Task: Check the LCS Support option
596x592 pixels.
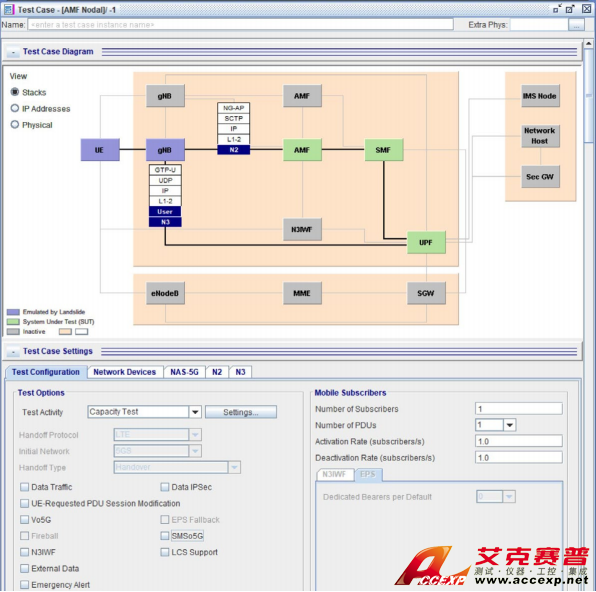Action: (165, 552)
